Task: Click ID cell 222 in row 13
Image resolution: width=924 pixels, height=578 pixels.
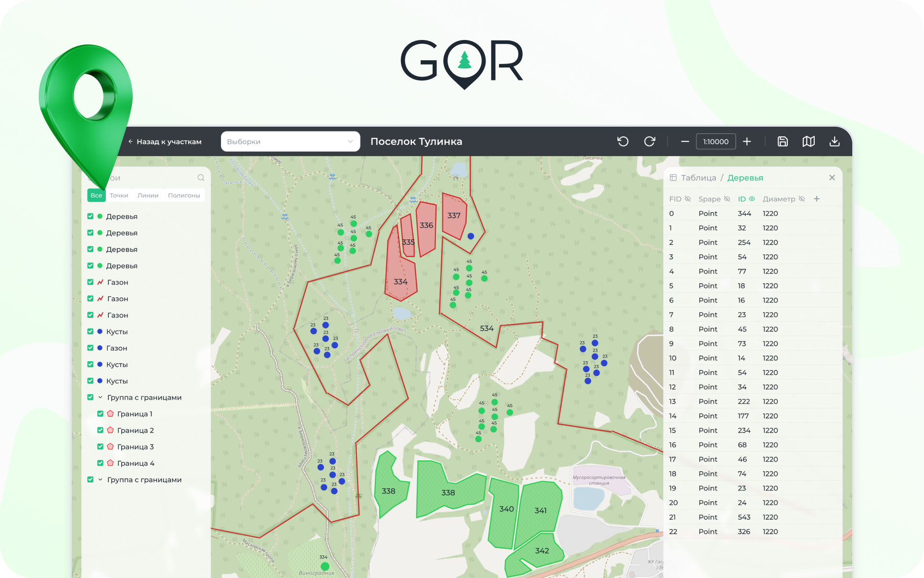Action: (x=744, y=401)
